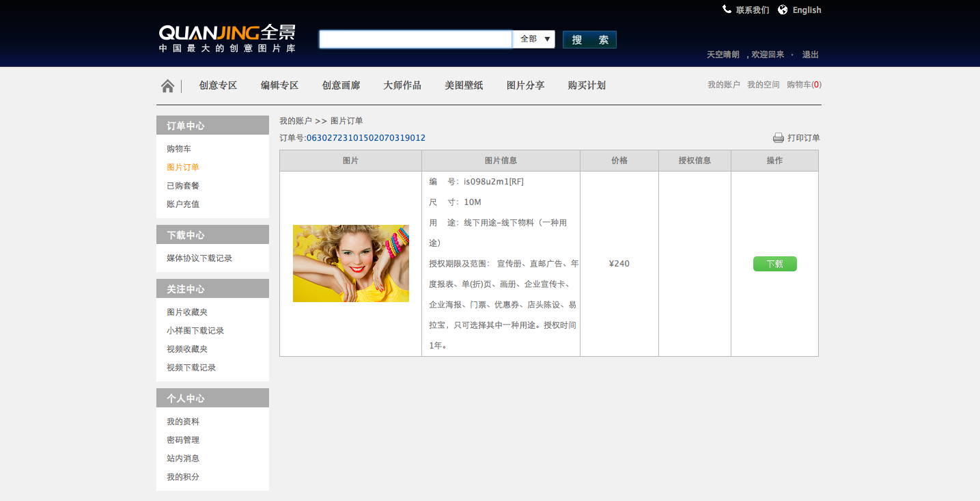Open 媒体协议下载记录 in the sidebar

(x=199, y=258)
